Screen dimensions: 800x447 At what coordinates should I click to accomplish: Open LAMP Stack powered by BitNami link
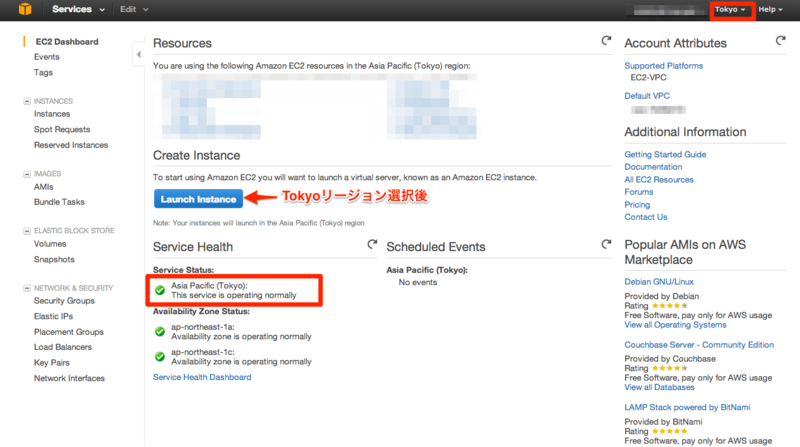687,407
